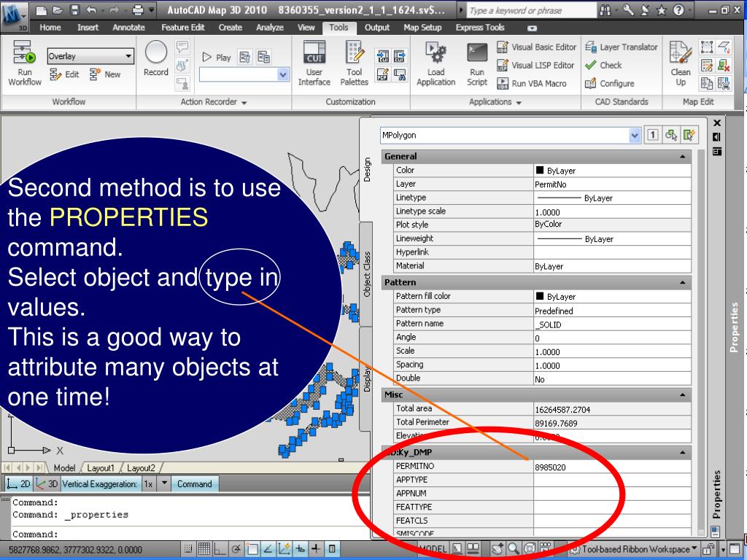Switch to the Layout2 tab
The image size is (747, 560).
[x=141, y=468]
